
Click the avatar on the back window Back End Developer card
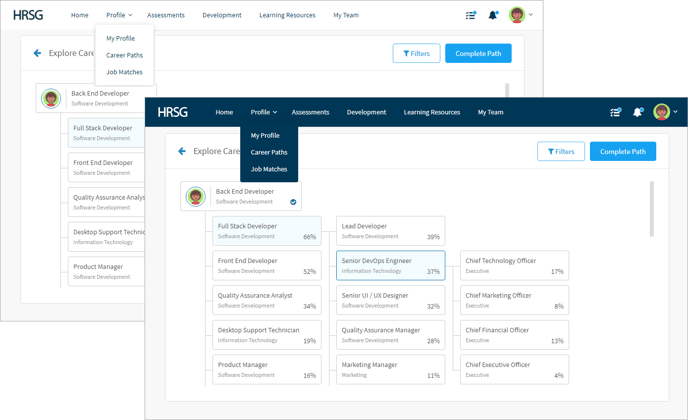click(x=51, y=98)
